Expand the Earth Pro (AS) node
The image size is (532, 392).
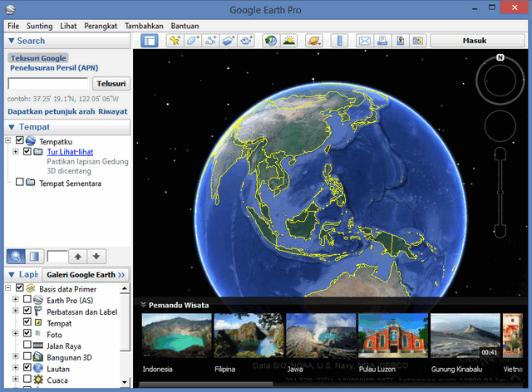[16, 300]
